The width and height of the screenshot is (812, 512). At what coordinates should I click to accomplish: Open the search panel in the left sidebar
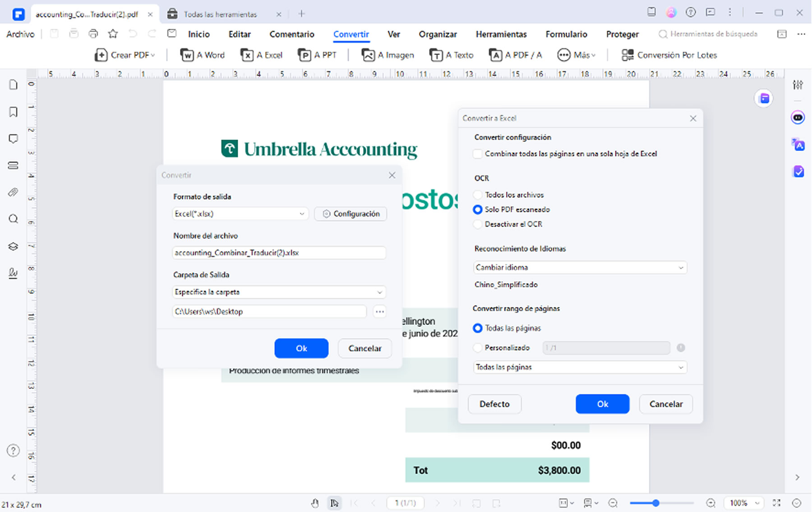[13, 219]
